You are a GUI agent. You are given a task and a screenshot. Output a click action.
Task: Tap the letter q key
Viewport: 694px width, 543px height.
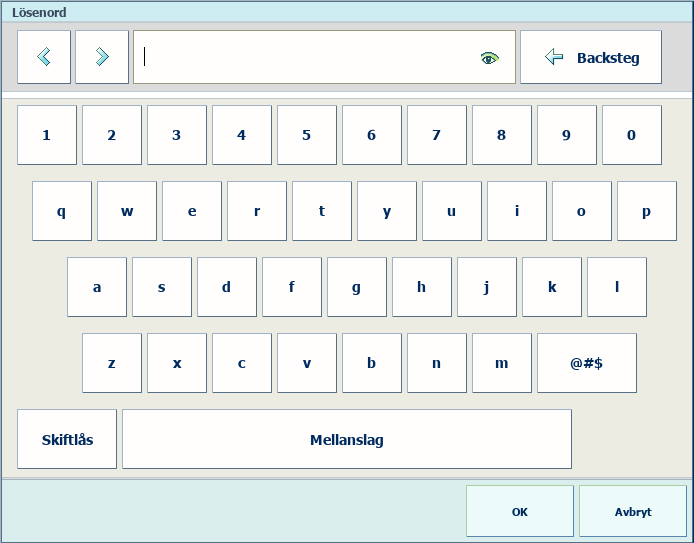pyautogui.click(x=62, y=211)
